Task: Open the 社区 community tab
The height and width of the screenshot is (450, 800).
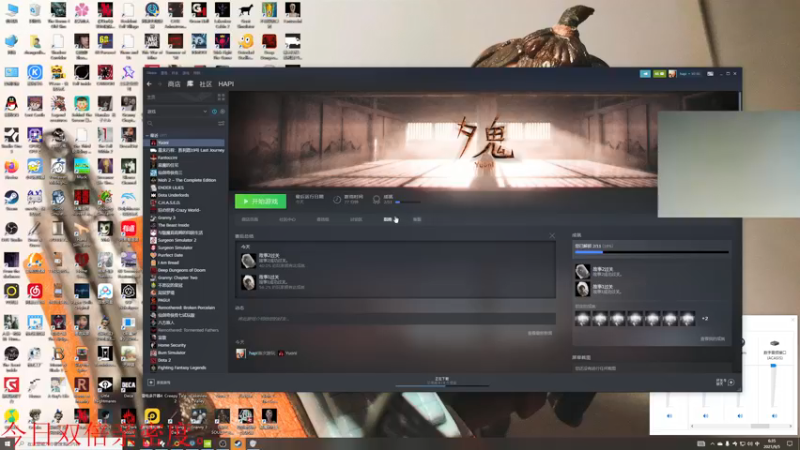Action: pos(206,84)
